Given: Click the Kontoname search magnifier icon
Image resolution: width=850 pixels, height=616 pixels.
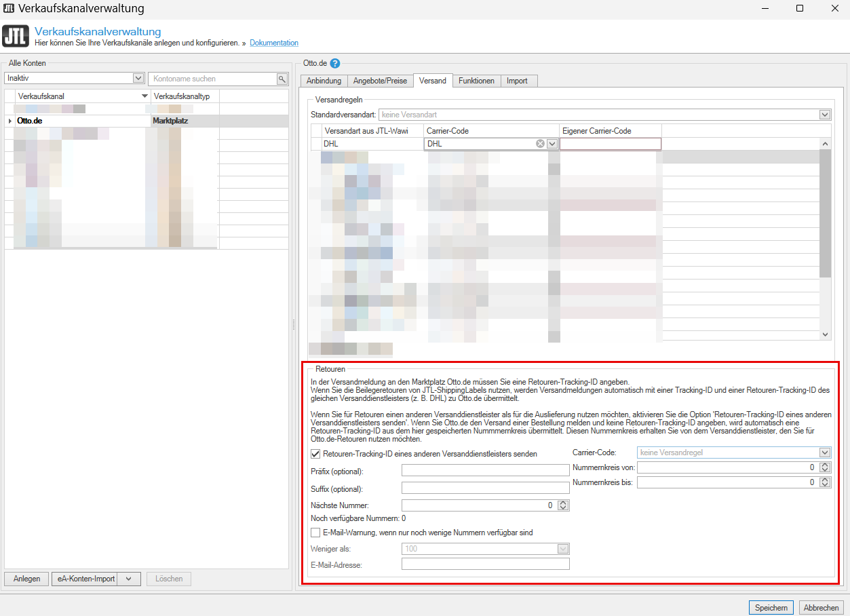Looking at the screenshot, I should click(282, 79).
